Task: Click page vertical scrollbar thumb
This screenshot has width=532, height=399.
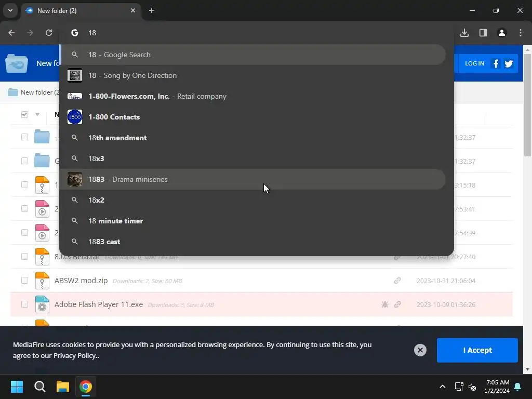Action: [x=527, y=105]
